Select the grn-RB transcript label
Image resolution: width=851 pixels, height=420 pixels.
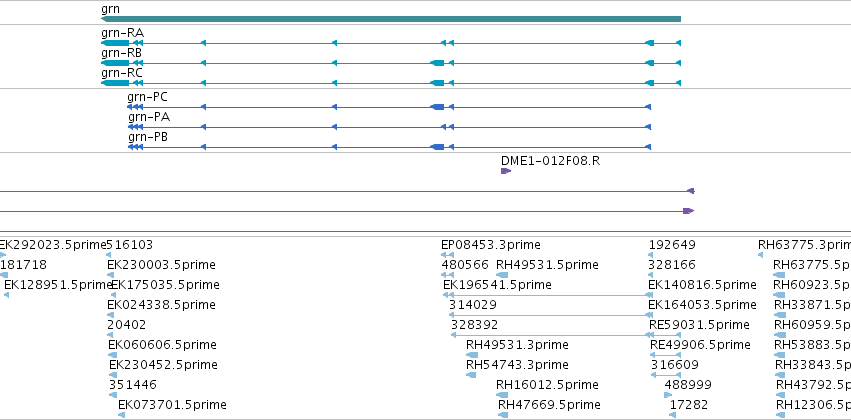pyautogui.click(x=122, y=53)
